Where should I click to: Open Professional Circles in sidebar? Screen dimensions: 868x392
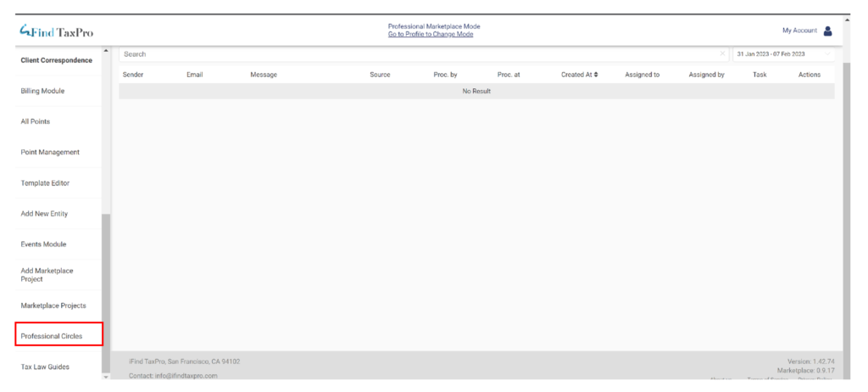tap(52, 336)
